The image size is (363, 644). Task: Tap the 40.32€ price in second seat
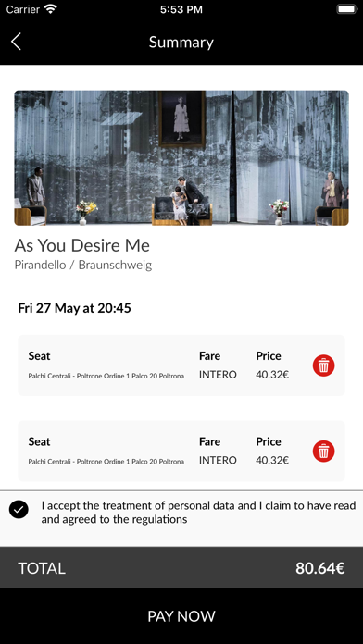click(x=272, y=461)
